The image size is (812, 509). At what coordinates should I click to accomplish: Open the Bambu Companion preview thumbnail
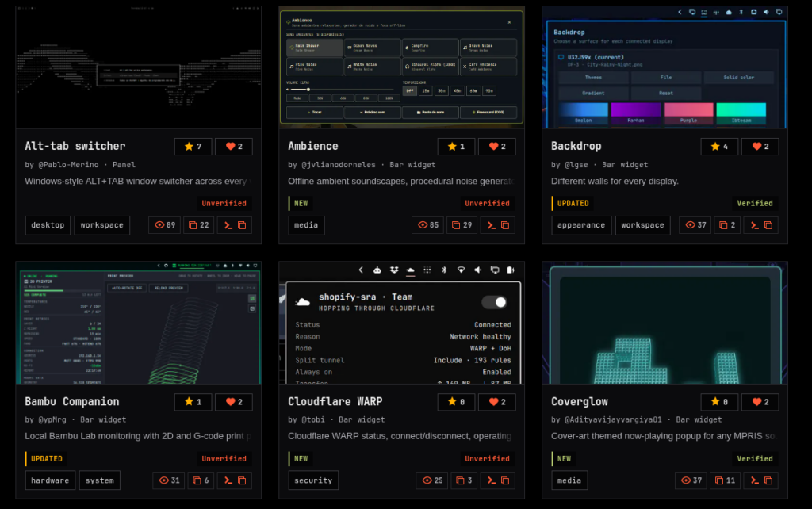(x=138, y=323)
